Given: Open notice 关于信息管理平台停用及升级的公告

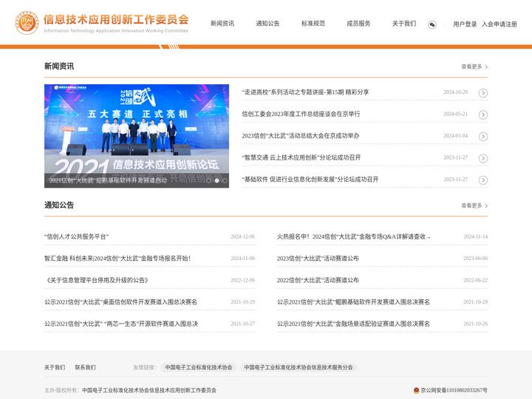Looking at the screenshot, I should click(96, 280).
